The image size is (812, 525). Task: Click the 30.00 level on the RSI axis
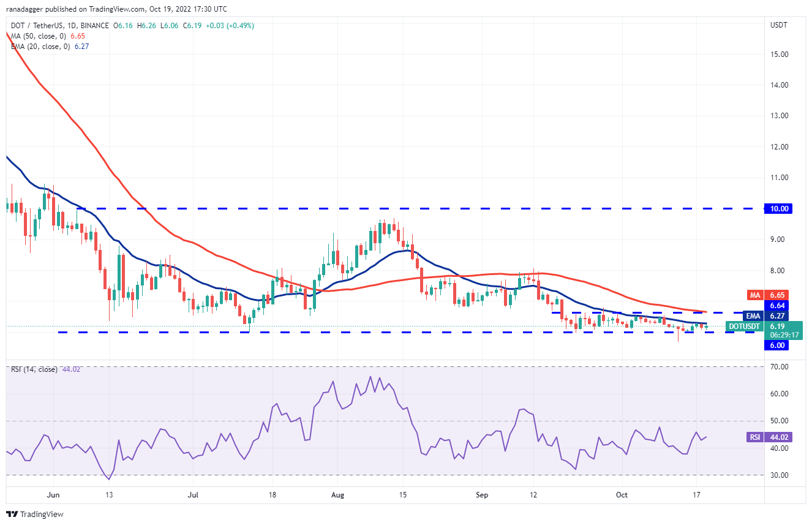778,475
